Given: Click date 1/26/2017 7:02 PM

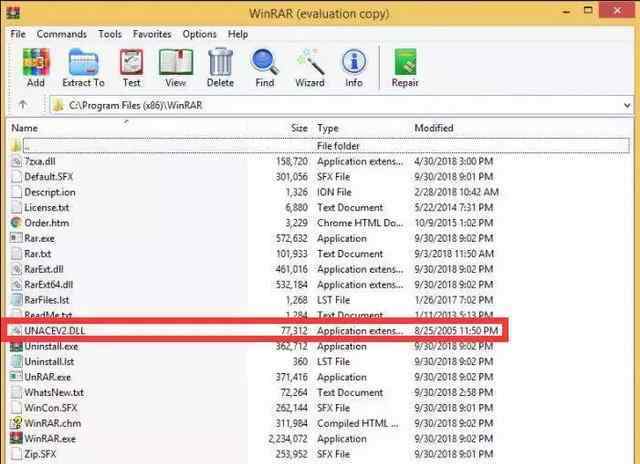Looking at the screenshot, I should [x=453, y=300].
